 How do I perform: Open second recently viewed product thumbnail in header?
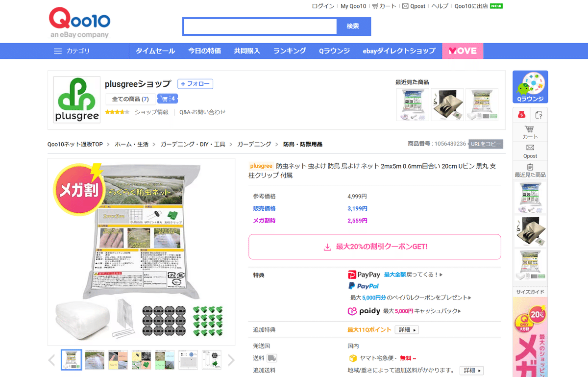(x=447, y=104)
